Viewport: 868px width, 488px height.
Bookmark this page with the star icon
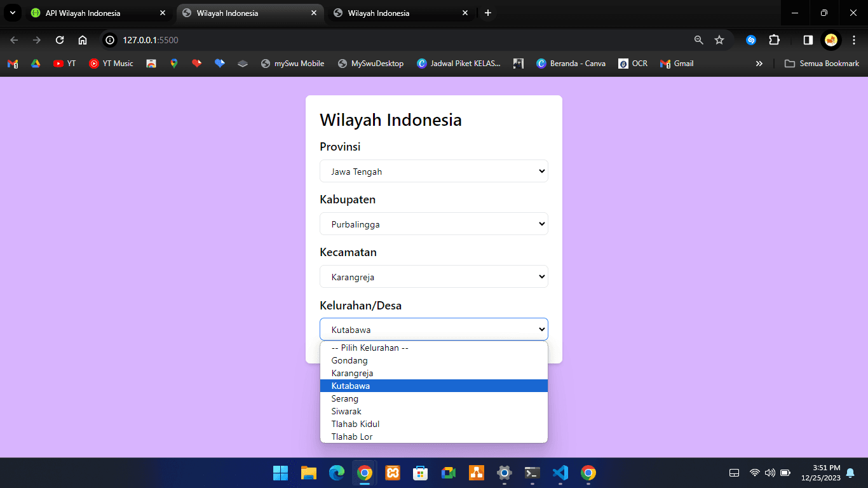[x=720, y=39]
